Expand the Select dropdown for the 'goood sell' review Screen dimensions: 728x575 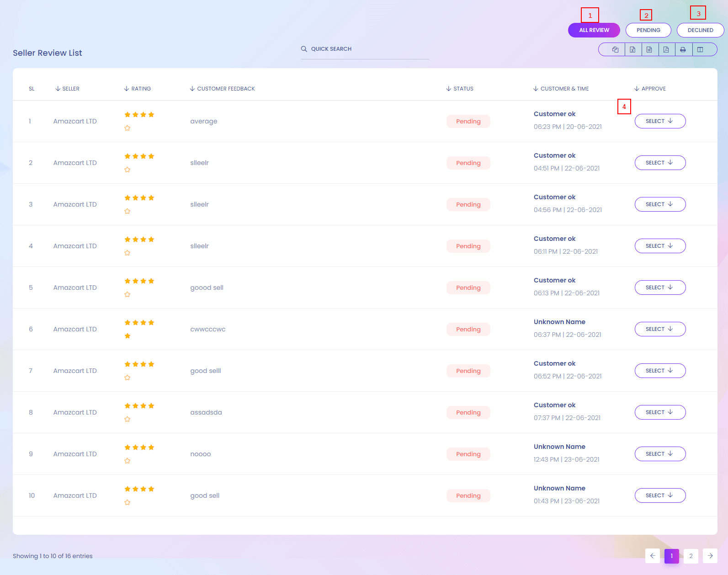[660, 287]
